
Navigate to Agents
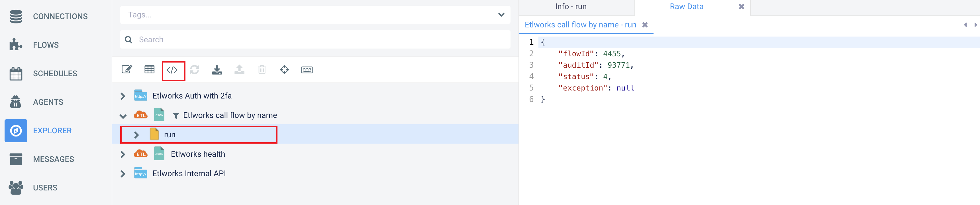coord(48,102)
